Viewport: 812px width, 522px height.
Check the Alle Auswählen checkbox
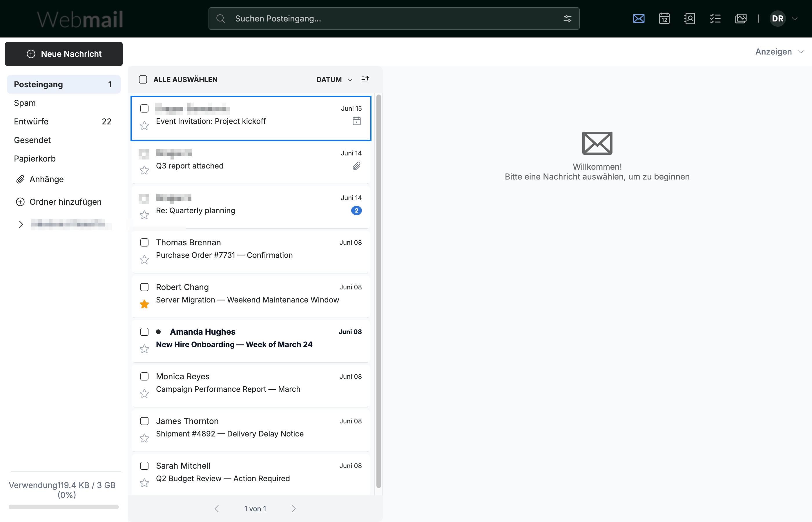point(143,79)
